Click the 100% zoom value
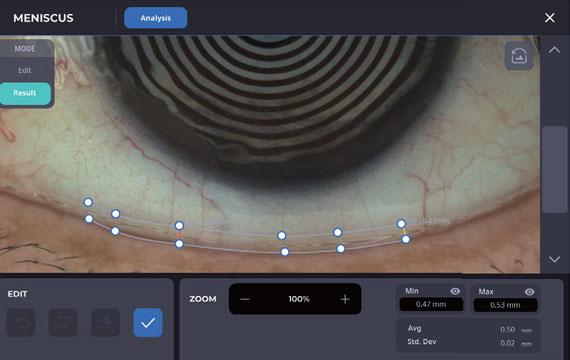Viewport: 570px width, 360px height. 299,299
